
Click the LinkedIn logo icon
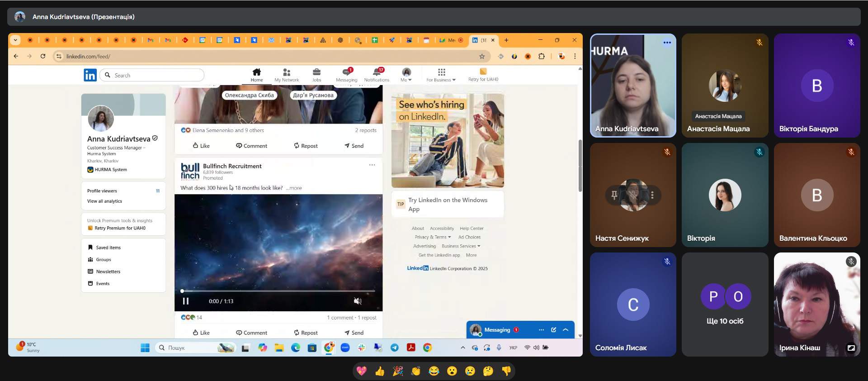[90, 75]
